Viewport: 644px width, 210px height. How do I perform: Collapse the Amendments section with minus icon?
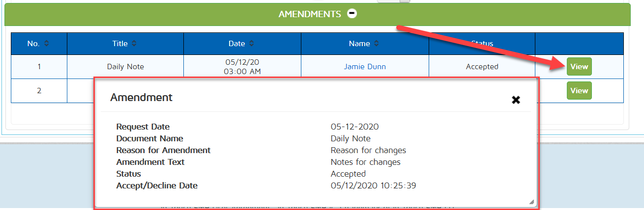tap(352, 14)
